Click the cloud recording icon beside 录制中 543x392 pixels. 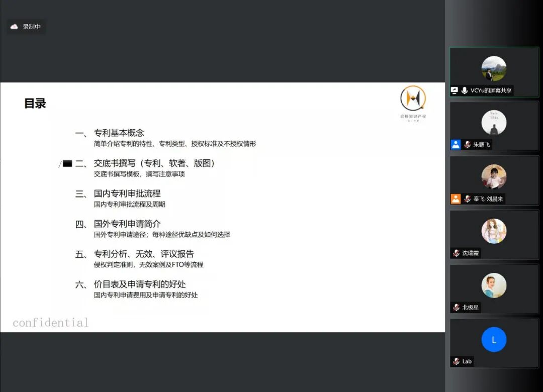coord(14,27)
